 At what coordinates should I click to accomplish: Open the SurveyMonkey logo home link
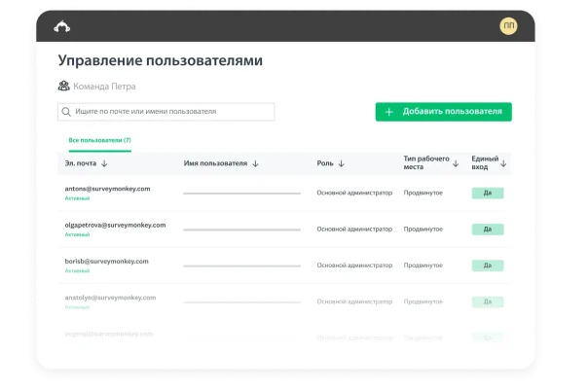62,26
